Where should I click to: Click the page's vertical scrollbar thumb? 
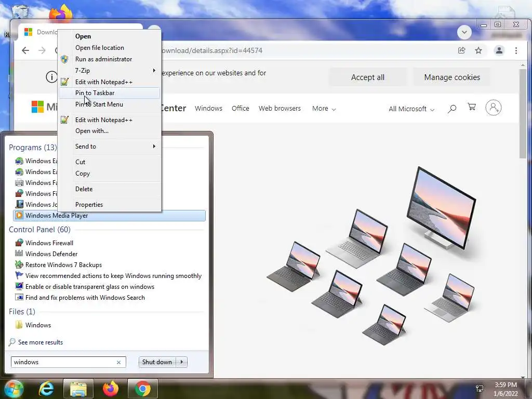[523, 113]
